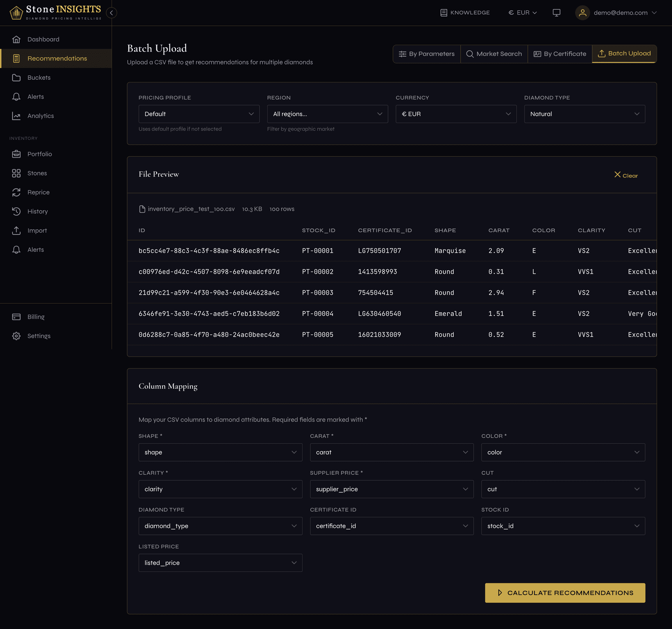Switch to the Market Search tab
Viewport: 672px width, 629px height.
(x=494, y=54)
